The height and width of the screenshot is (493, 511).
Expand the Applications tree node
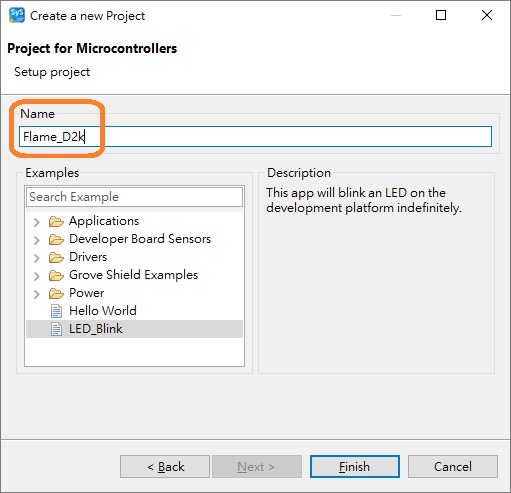(37, 222)
